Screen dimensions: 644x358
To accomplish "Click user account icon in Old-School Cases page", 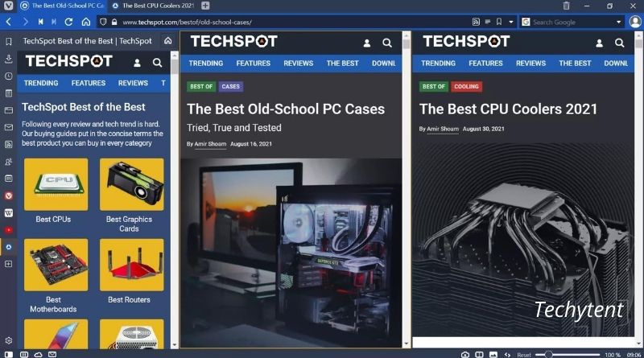I will pyautogui.click(x=367, y=43).
